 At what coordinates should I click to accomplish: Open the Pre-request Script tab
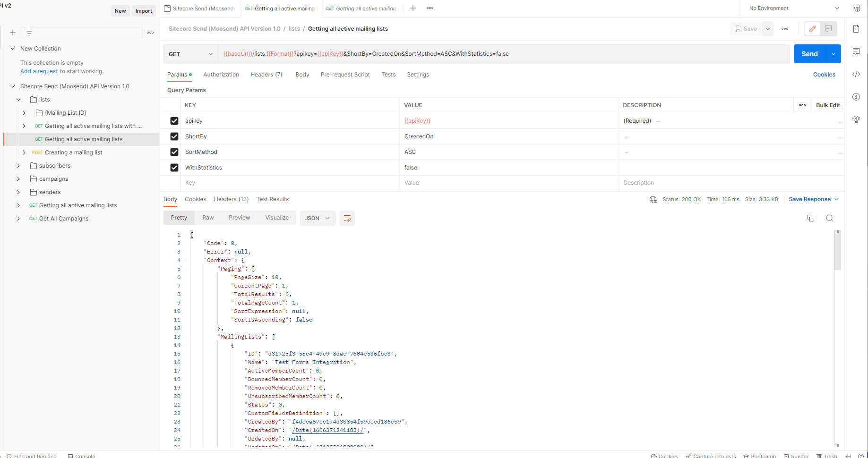pos(345,75)
